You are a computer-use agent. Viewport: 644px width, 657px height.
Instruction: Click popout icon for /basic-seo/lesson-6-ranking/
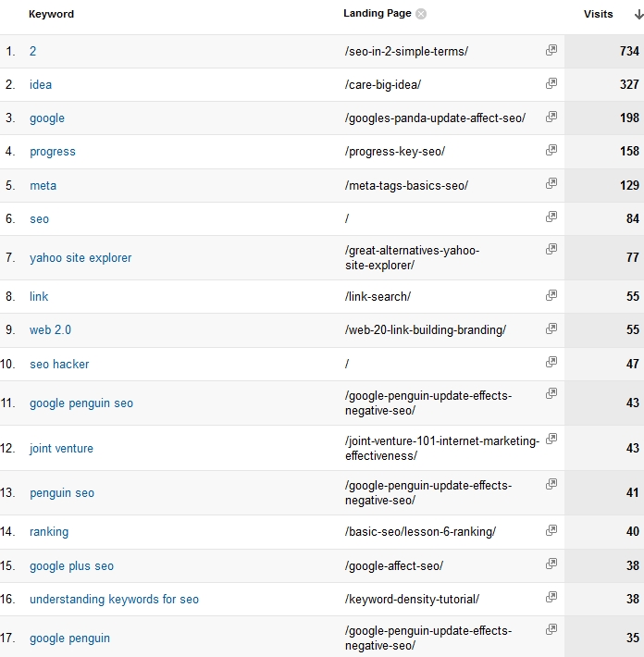tap(551, 531)
